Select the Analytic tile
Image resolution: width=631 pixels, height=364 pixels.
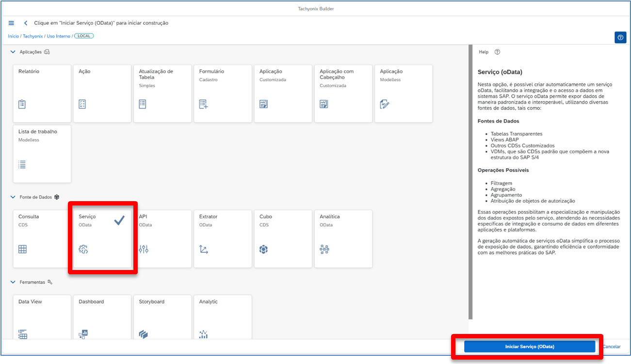(223, 317)
